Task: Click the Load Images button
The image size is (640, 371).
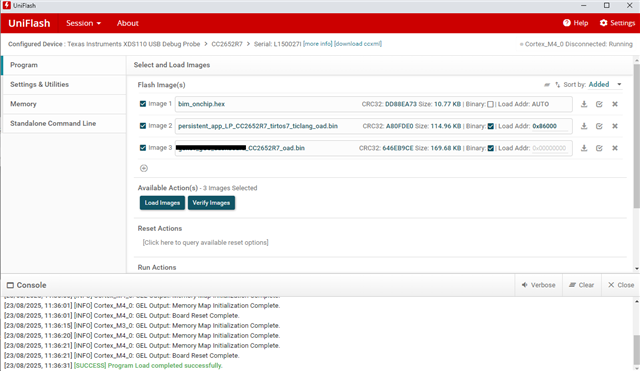Action: (x=162, y=203)
